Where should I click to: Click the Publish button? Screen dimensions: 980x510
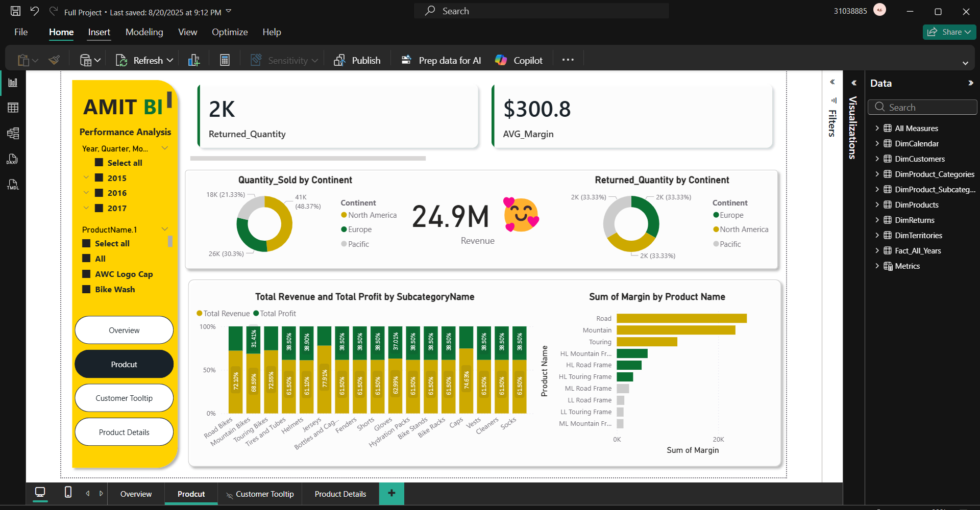point(357,60)
